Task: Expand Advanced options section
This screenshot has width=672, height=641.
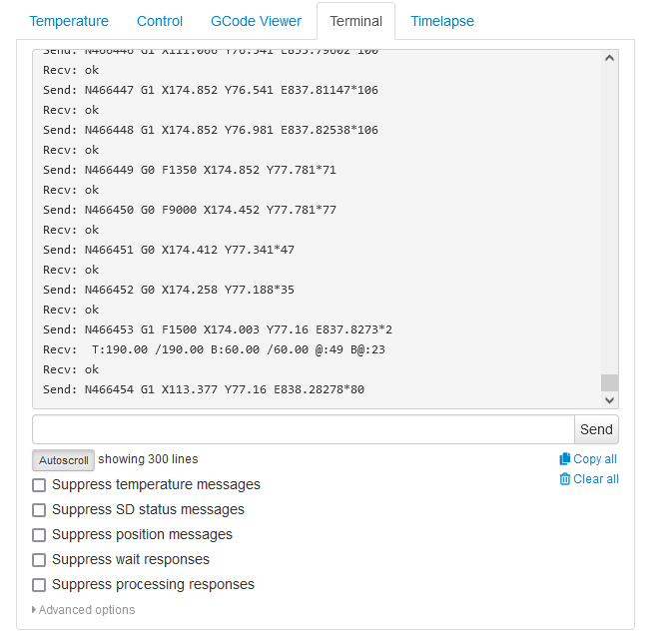Action: point(84,610)
